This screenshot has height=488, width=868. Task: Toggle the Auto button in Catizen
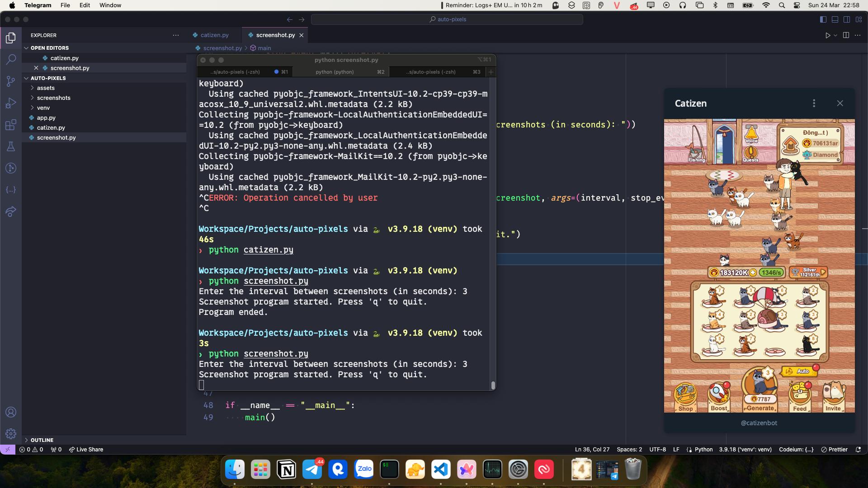(x=799, y=371)
